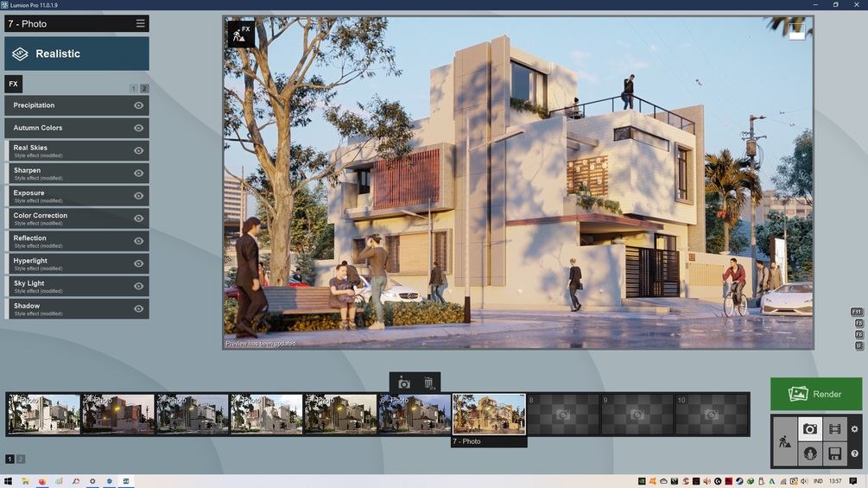This screenshot has width=868, height=488.
Task: Click the delete photo trash icon
Action: 429,383
